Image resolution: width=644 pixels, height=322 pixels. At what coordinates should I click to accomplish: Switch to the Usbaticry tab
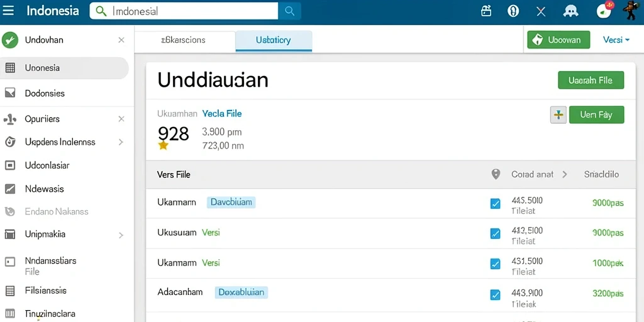(x=274, y=41)
